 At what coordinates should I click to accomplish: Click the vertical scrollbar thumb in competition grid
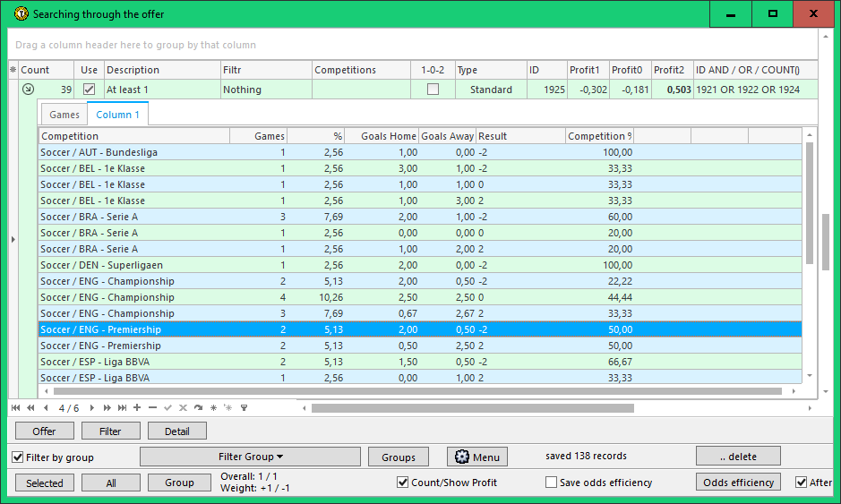pyautogui.click(x=810, y=203)
